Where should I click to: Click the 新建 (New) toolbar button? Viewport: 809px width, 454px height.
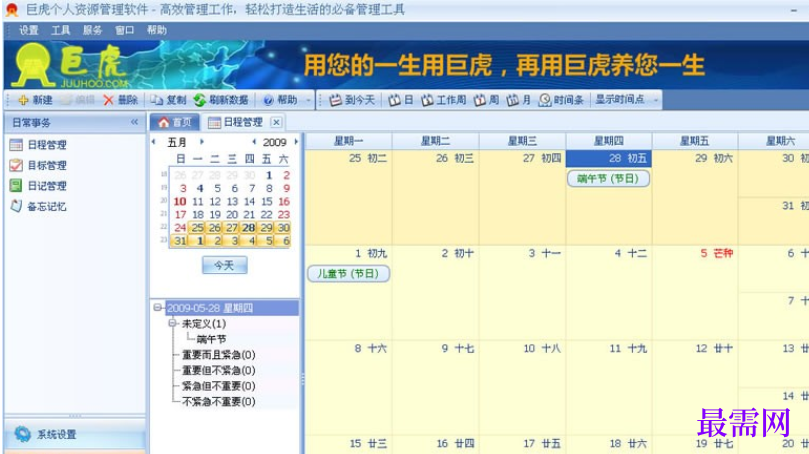[x=35, y=100]
